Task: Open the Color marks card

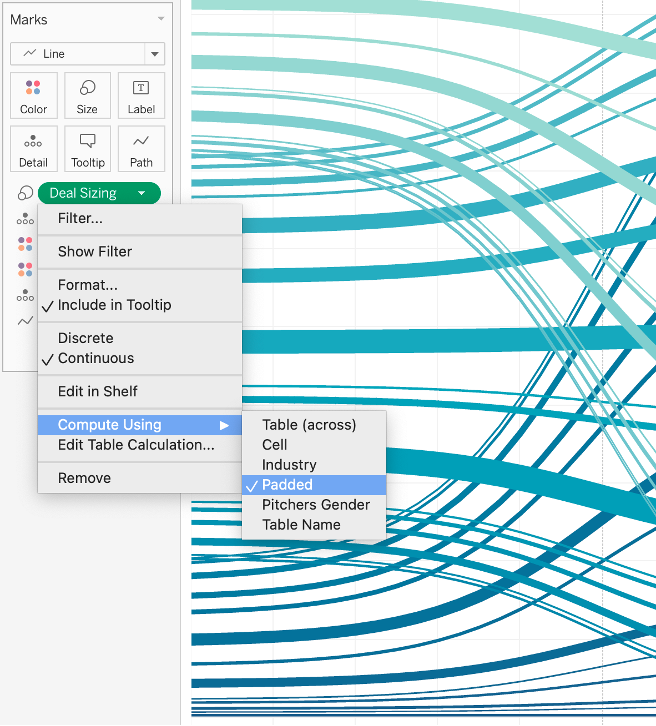Action: (x=34, y=95)
